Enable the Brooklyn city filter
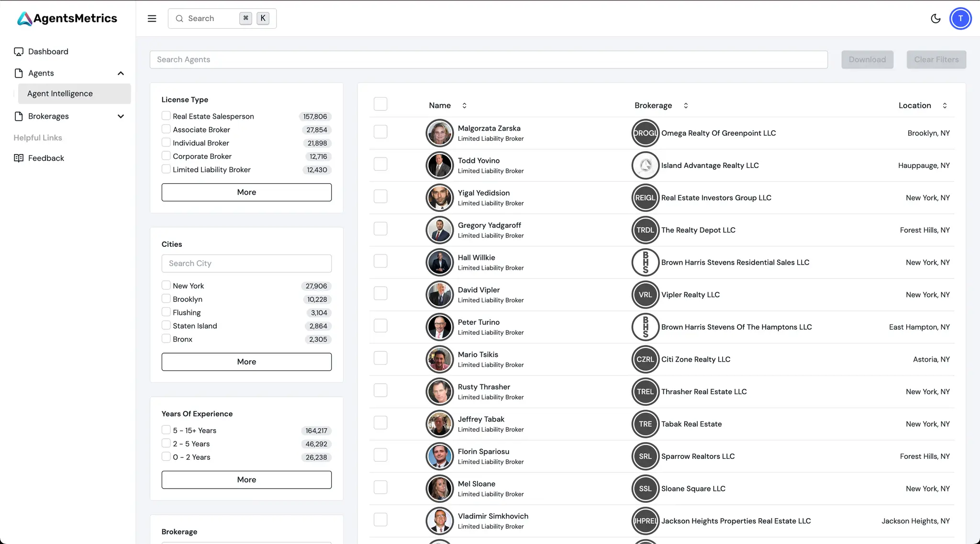The image size is (980, 544). 166,299
